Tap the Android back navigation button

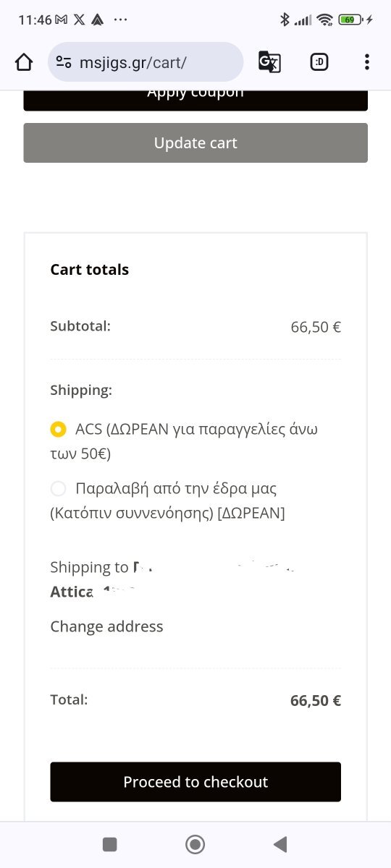pyautogui.click(x=280, y=844)
